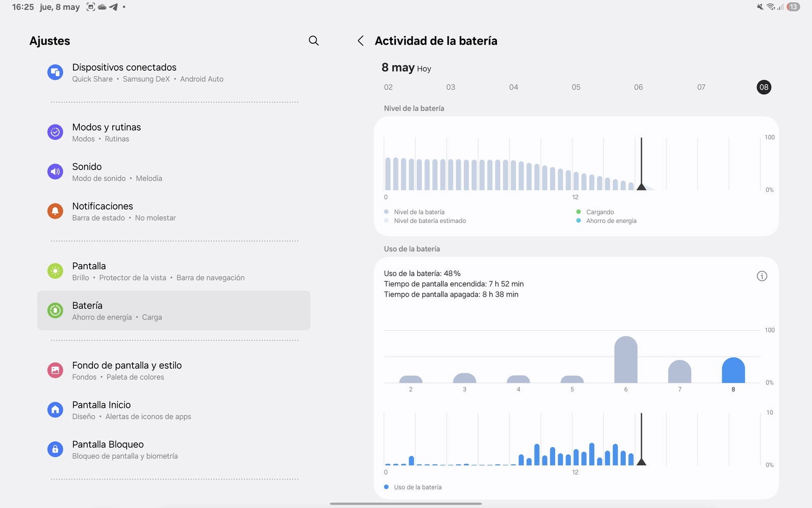
Task: Select day 02 in date selector
Action: [x=388, y=87]
